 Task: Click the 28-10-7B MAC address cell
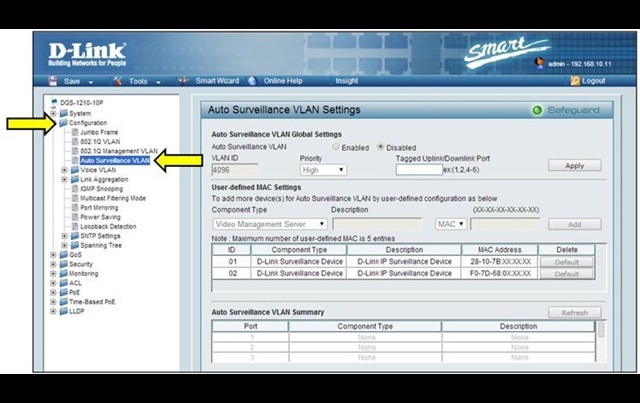point(500,262)
